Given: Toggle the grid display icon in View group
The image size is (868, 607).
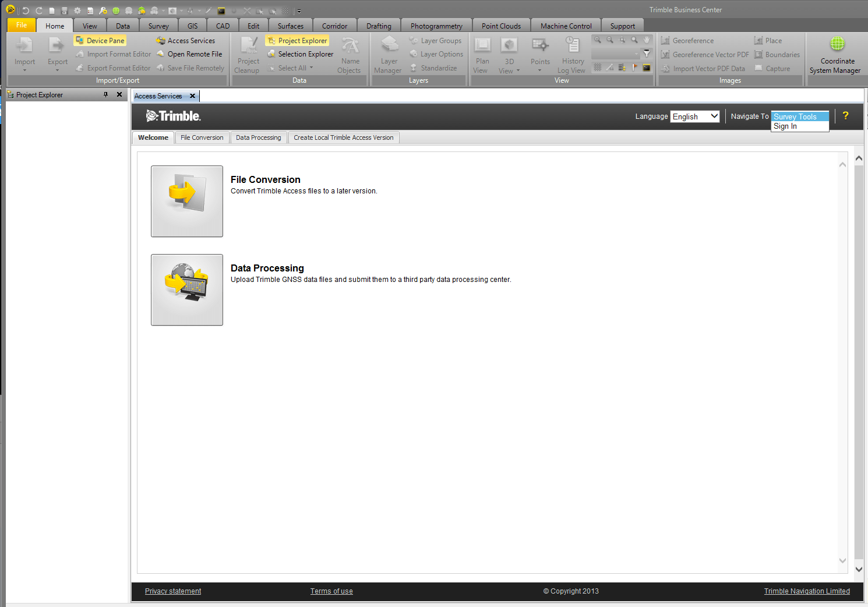Looking at the screenshot, I should click(x=598, y=68).
